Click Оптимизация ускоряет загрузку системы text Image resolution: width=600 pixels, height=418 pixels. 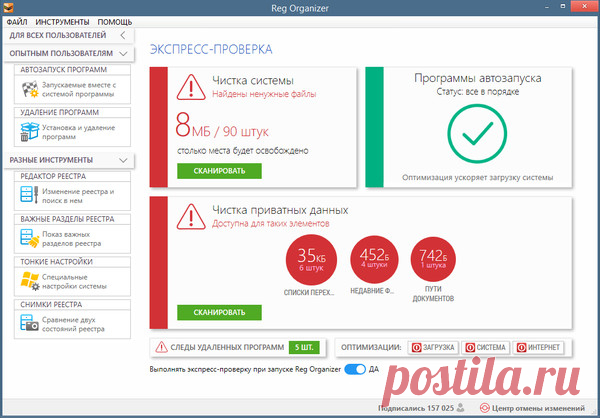tap(478, 178)
